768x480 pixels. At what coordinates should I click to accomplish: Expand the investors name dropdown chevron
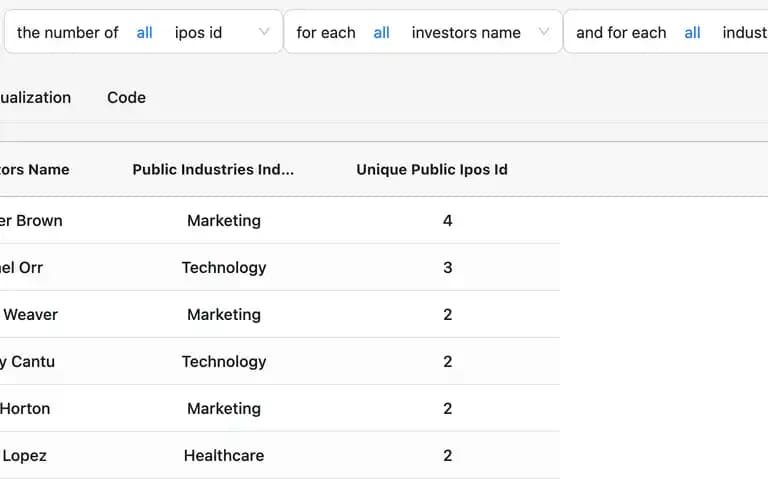tap(544, 32)
